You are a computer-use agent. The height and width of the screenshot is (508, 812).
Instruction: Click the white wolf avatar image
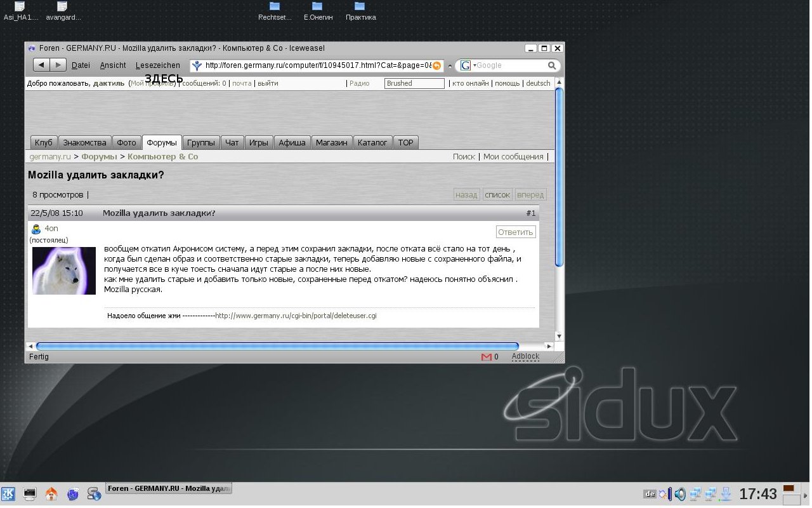[x=64, y=271]
